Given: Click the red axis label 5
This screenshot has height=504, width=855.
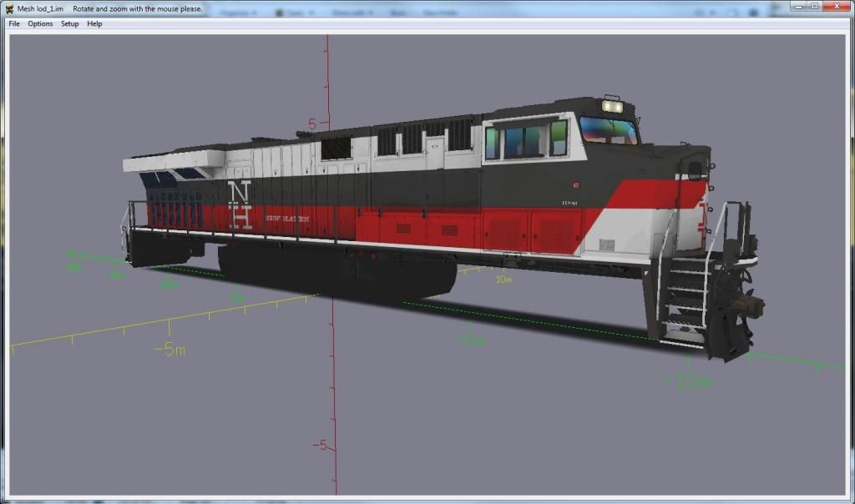Looking at the screenshot, I should point(312,124).
